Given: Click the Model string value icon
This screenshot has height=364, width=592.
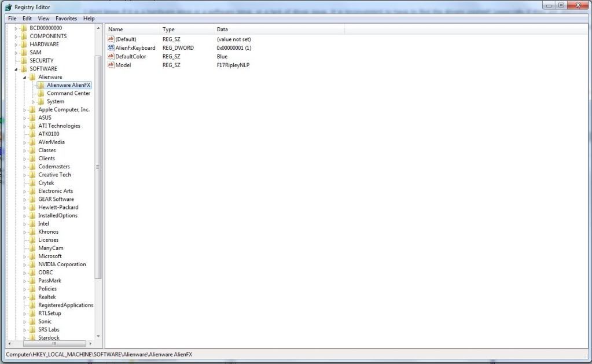Looking at the screenshot, I should click(111, 65).
